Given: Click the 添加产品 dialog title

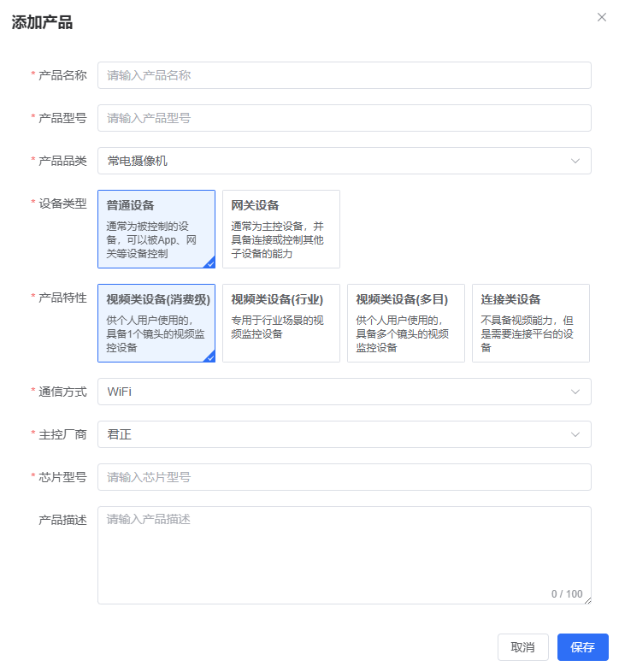Looking at the screenshot, I should pos(42,23).
